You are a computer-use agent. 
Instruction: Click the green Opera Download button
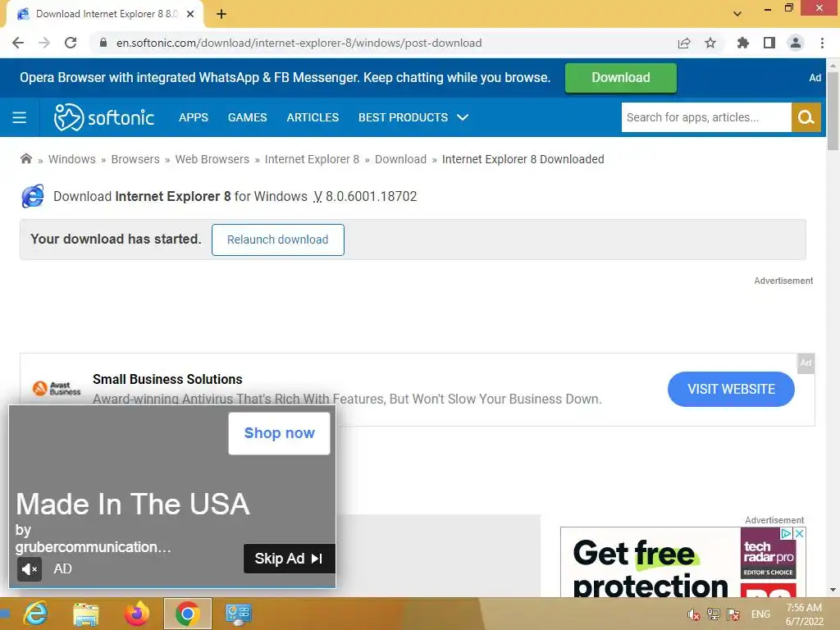coord(620,78)
